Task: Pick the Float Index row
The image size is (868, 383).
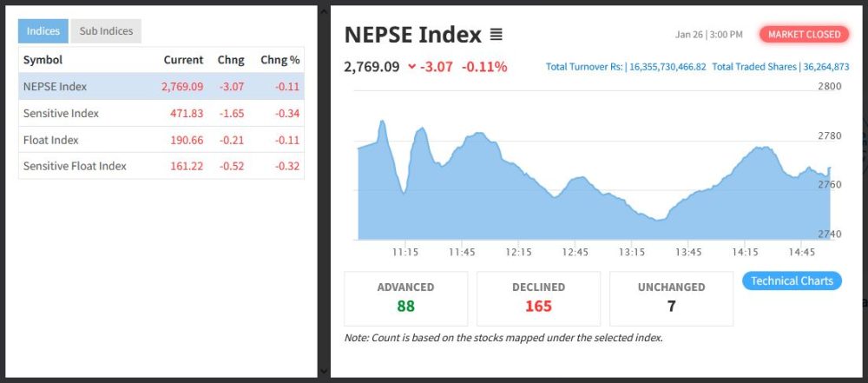Action: tap(51, 140)
